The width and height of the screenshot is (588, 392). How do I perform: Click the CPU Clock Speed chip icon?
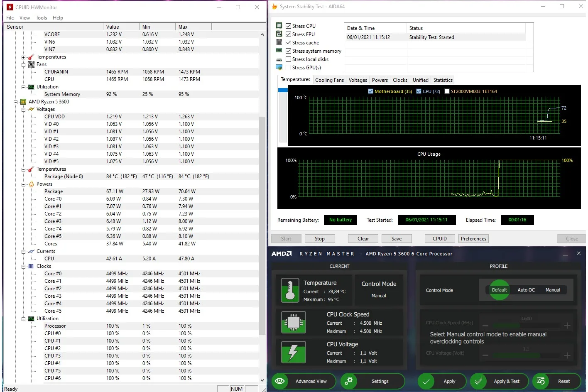(294, 322)
